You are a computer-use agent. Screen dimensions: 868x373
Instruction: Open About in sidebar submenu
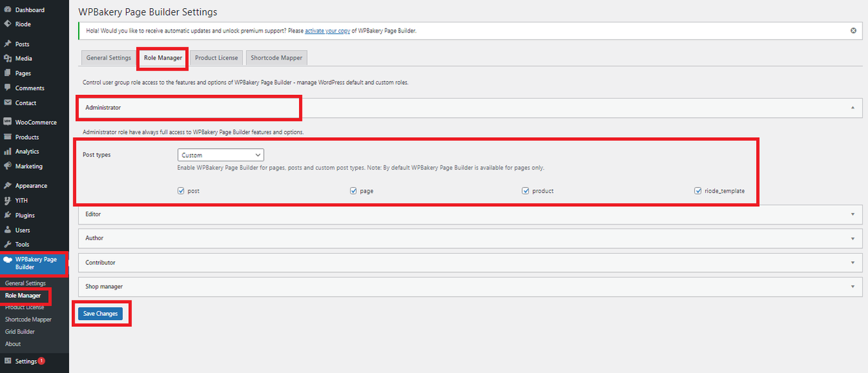(13, 344)
